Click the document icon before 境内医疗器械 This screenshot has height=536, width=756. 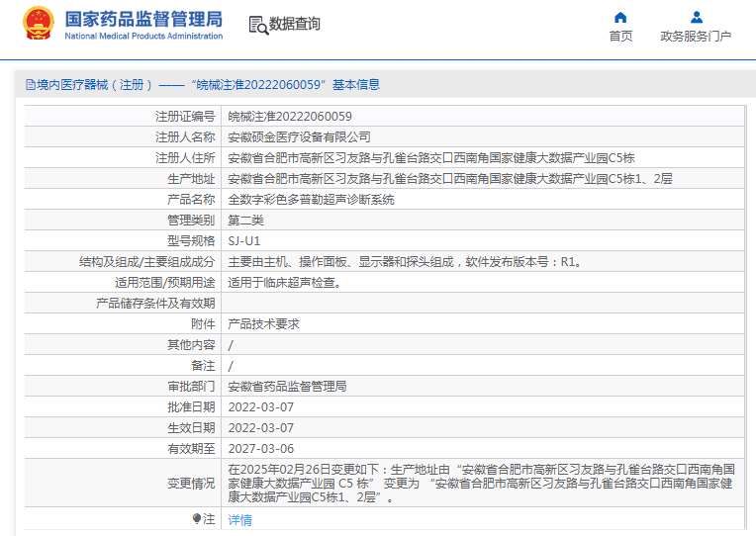tap(31, 85)
